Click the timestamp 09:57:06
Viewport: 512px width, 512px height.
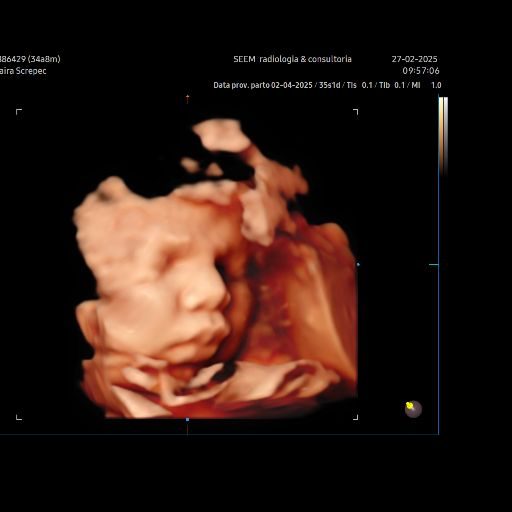(421, 71)
